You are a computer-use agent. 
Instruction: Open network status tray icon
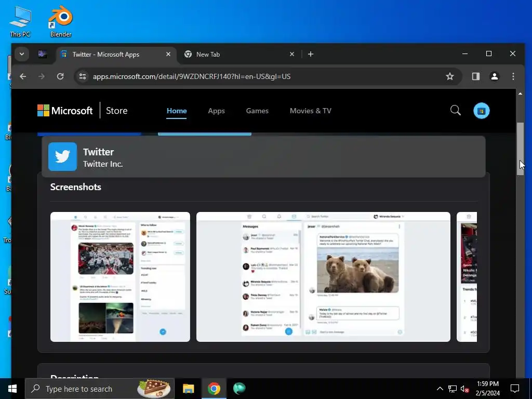tap(453, 389)
